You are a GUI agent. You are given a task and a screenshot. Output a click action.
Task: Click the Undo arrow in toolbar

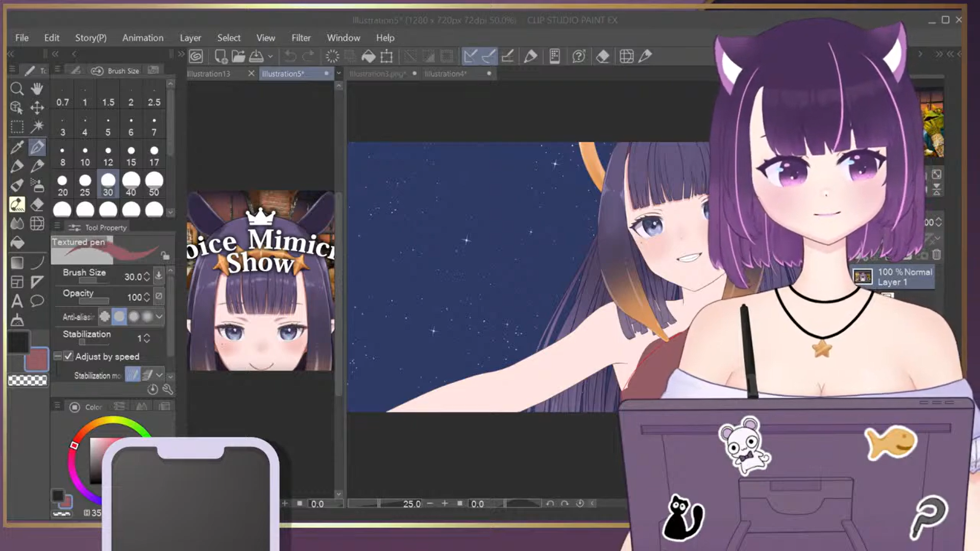pos(290,56)
